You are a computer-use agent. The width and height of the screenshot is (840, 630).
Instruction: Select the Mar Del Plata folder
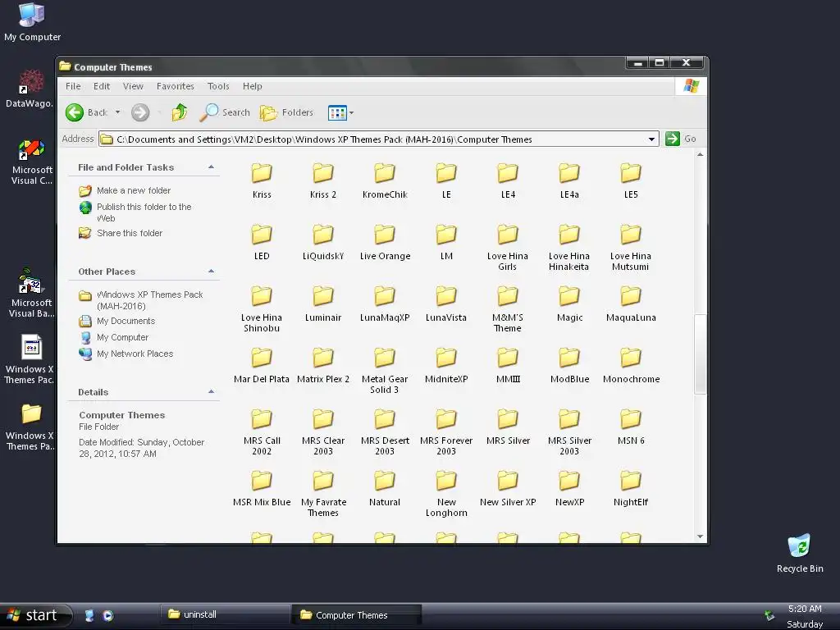262,366
